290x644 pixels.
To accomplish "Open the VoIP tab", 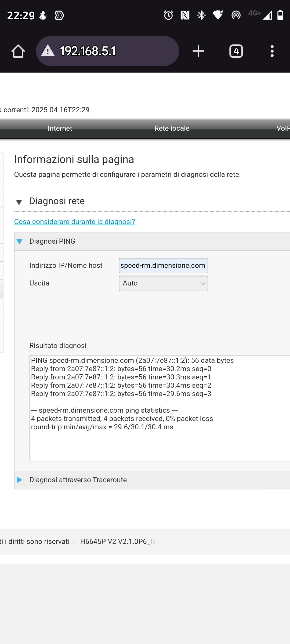I will (283, 128).
